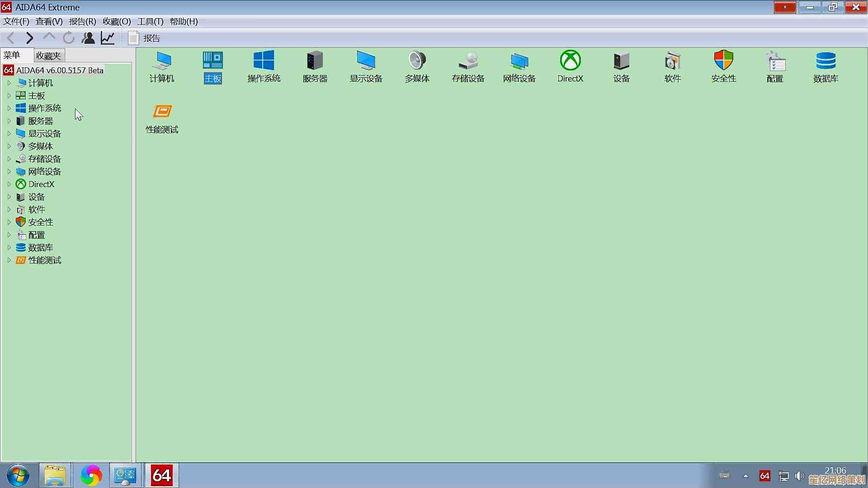Open the 数据库 database icon in main panel

pyautogui.click(x=826, y=61)
